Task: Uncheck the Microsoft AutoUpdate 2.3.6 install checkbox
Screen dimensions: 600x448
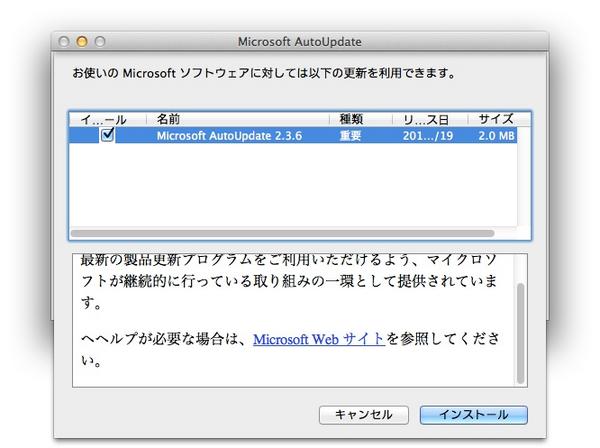Action: point(108,135)
